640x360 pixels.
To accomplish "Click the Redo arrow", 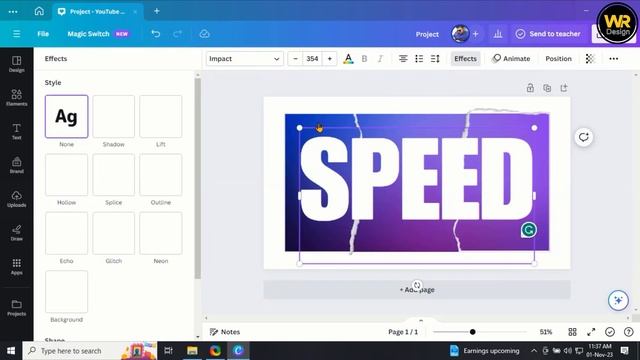I will 177,34.
